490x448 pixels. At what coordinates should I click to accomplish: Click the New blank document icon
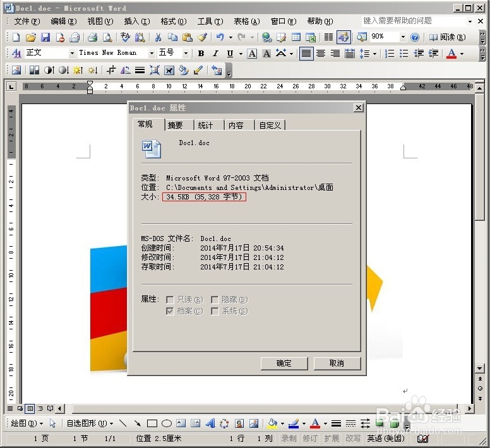point(16,37)
